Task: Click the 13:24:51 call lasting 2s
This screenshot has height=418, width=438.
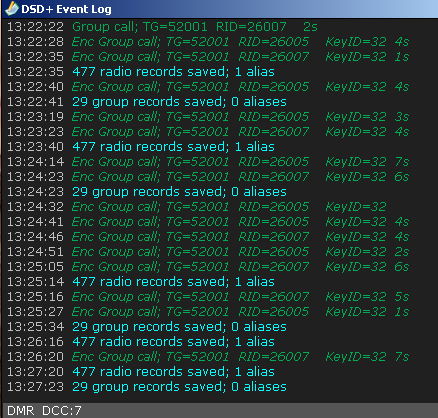Action: coord(208,252)
